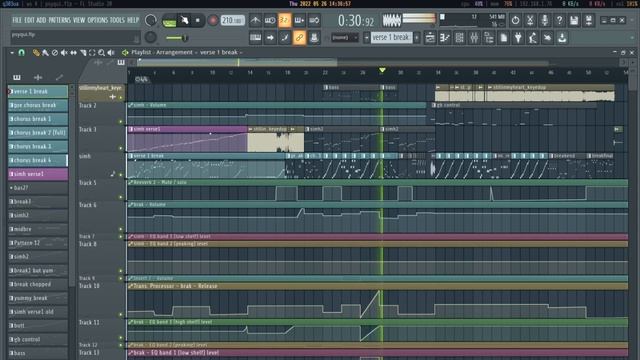Open the plugin picker plug icon

[518, 38]
